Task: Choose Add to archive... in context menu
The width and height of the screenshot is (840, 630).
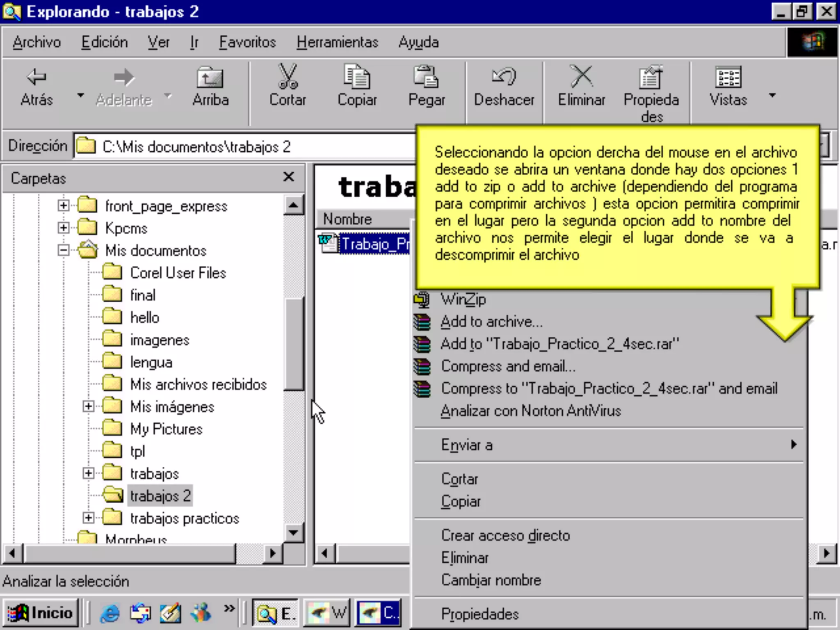Action: tap(491, 322)
